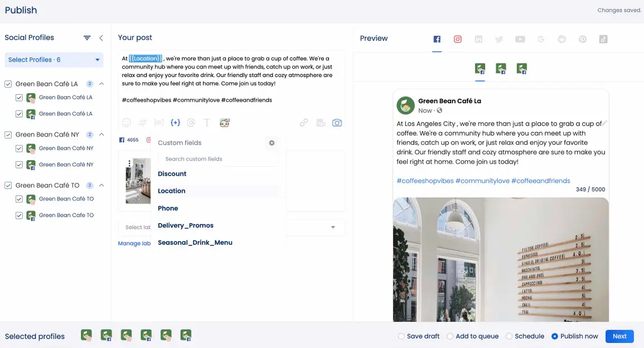Switch preview to TikTok
644x348 pixels.
tap(603, 39)
